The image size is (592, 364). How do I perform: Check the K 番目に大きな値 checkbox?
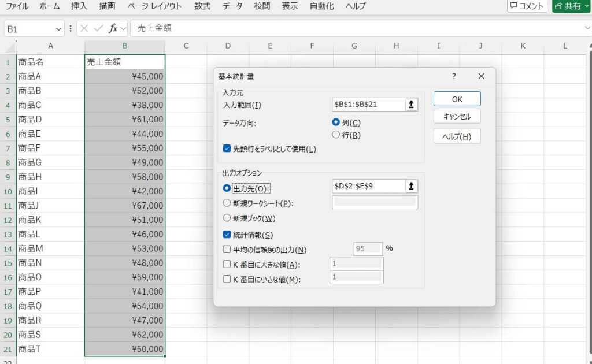[227, 265]
